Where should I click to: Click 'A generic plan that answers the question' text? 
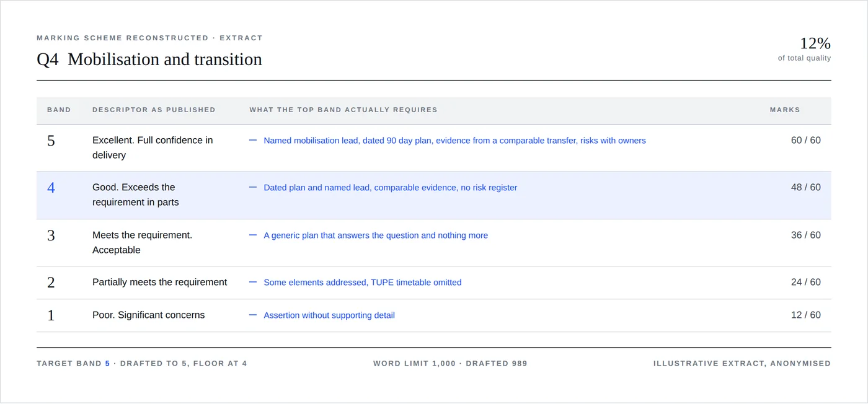pos(376,235)
